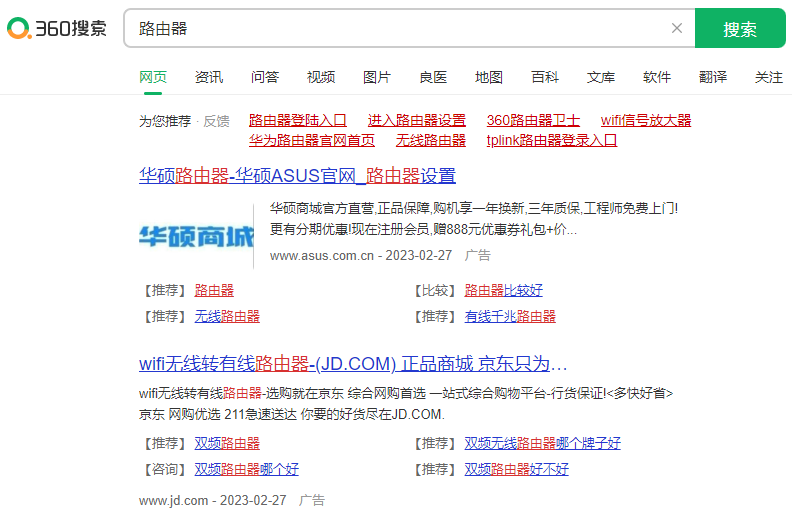The image size is (792, 513).
Task: Go to the 软件 tab
Action: point(657,77)
